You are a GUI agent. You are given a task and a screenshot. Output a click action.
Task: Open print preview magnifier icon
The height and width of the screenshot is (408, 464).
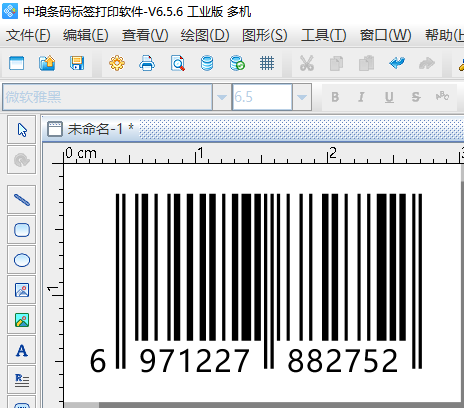click(x=177, y=63)
